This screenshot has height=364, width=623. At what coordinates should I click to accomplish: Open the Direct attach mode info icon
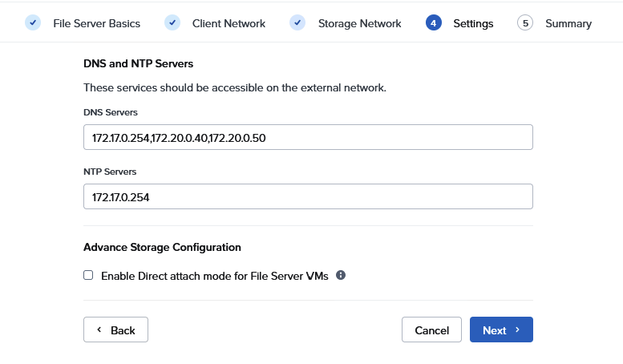point(341,275)
